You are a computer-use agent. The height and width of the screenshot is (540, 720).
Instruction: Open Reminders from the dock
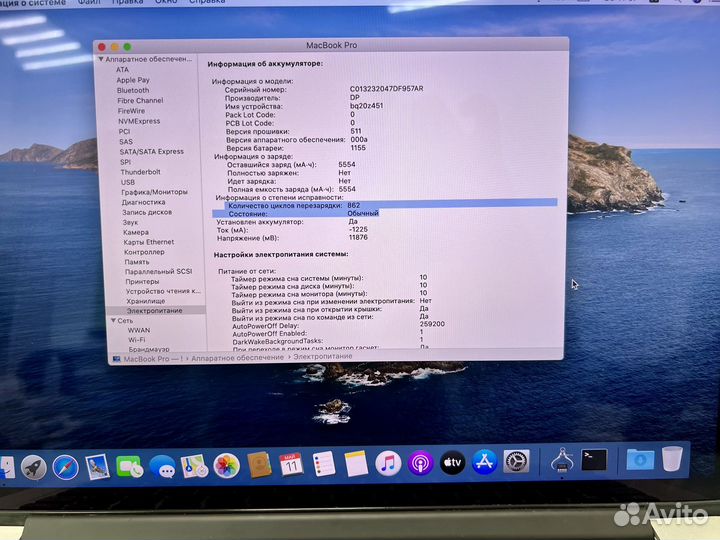(324, 464)
